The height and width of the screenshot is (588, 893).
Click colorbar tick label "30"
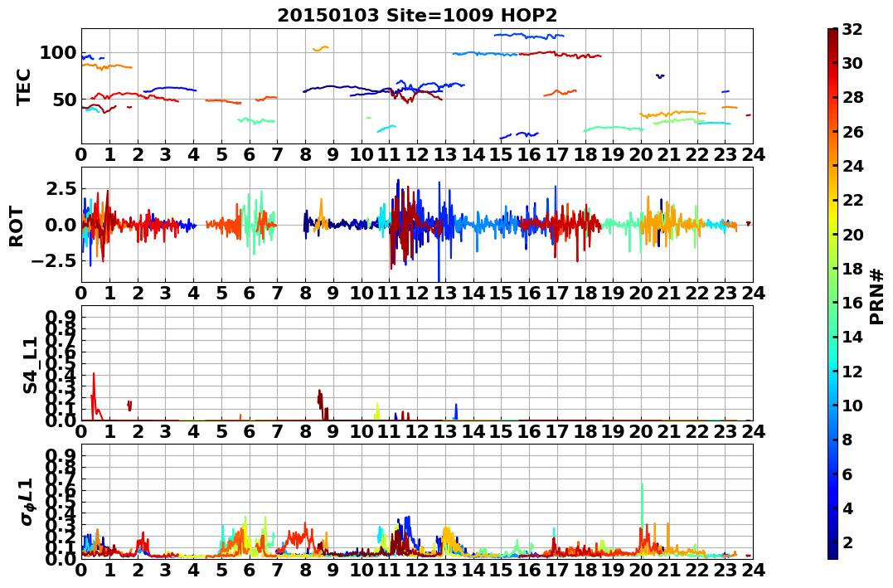[852, 63]
